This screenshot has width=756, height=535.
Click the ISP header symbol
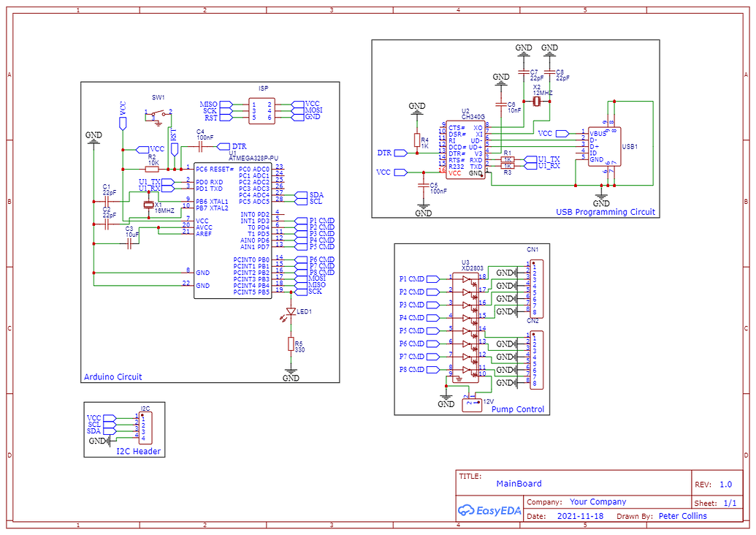[x=261, y=110]
